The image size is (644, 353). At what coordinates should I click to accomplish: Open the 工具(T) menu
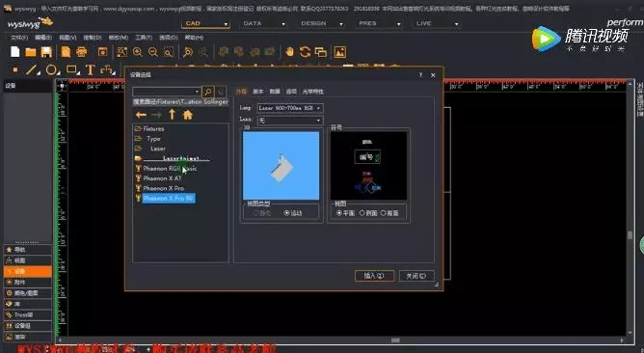point(144,38)
